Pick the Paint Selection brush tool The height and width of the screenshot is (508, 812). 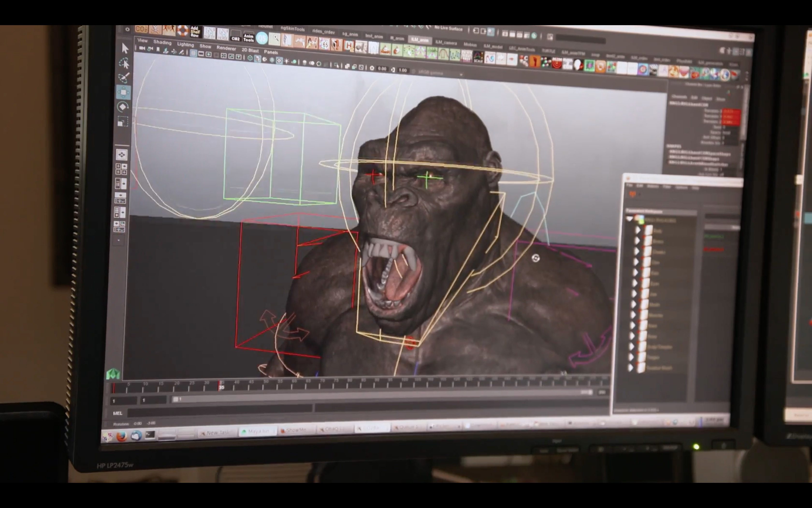(x=124, y=78)
